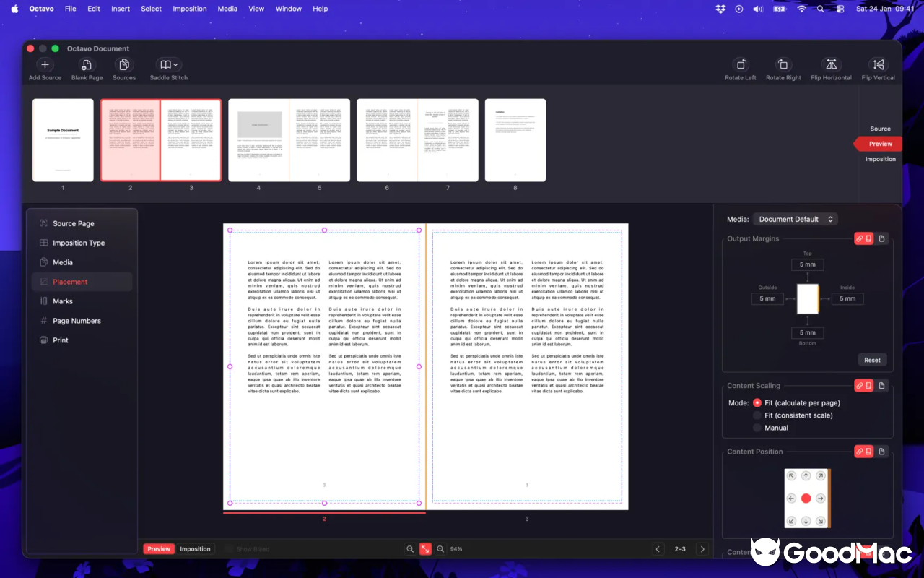The width and height of the screenshot is (924, 578).
Task: Click the zoom-in magnifier at the bottom
Action: click(x=440, y=548)
